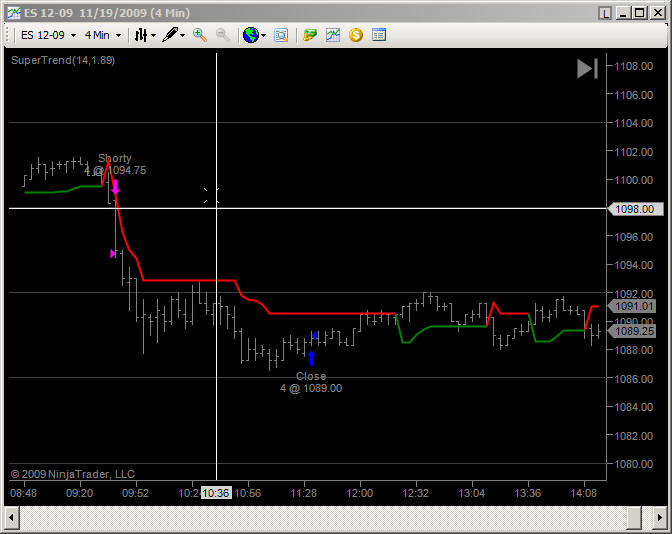The image size is (672, 534).
Task: Click the 'Shorty' entry label
Action: coord(115,158)
